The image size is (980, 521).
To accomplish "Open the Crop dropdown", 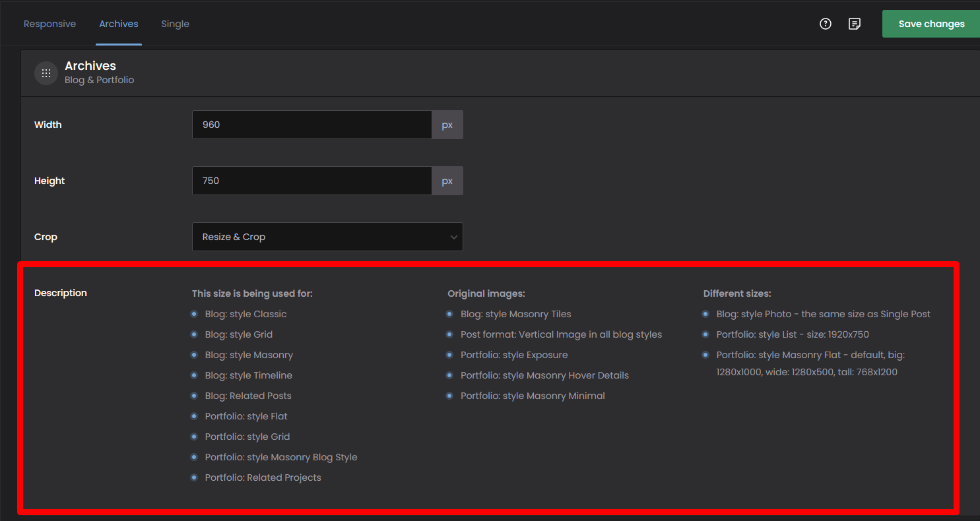I will click(327, 237).
